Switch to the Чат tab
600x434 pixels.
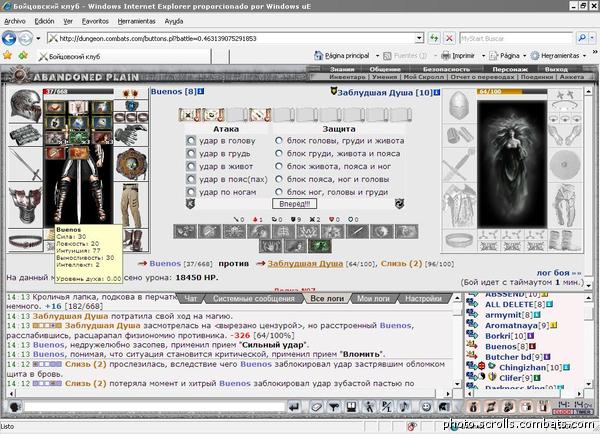coord(191,299)
